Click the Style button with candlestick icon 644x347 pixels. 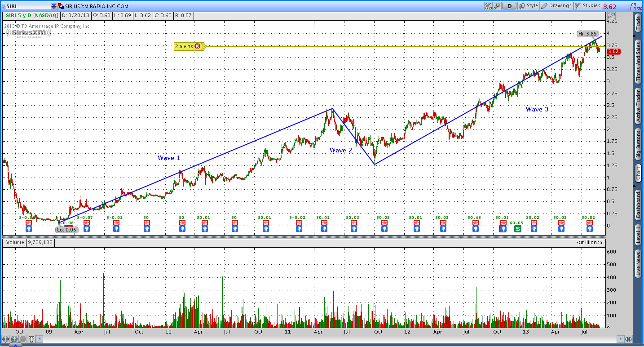click(528, 6)
